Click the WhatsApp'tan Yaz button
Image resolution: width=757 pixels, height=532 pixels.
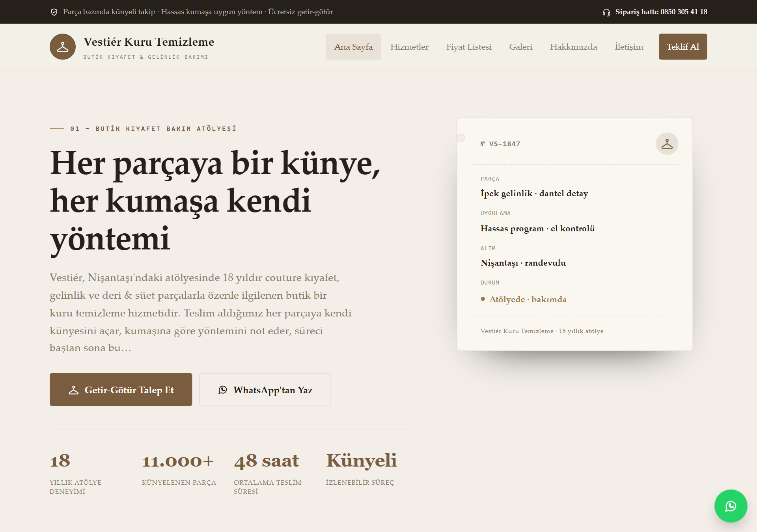click(x=265, y=390)
